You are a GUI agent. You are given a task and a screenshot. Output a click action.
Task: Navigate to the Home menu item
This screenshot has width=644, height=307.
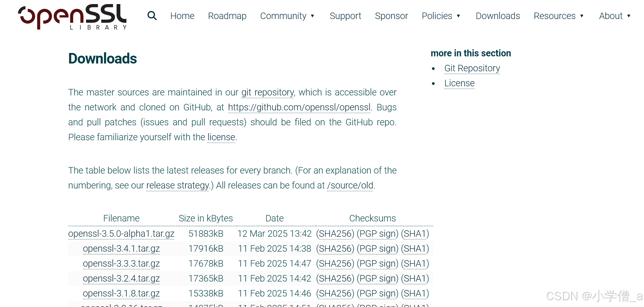pos(182,16)
